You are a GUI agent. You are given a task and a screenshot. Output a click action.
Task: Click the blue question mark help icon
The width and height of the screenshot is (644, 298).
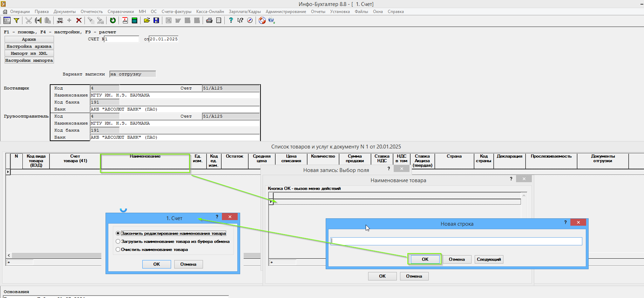pyautogui.click(x=231, y=20)
